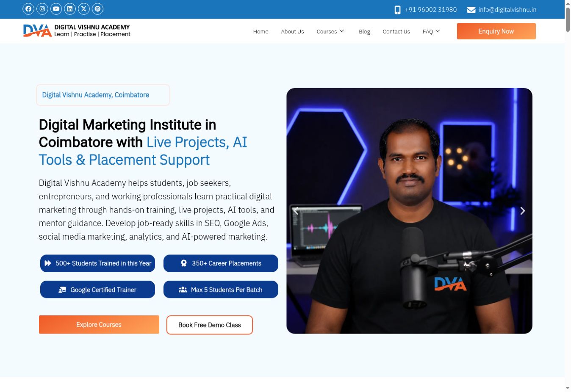Click the 350+ Career Placements badge
571x392 pixels.
tap(221, 263)
